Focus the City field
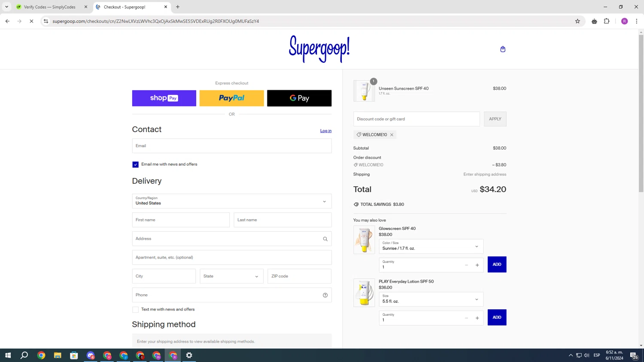This screenshot has height=362, width=644. coord(164,276)
